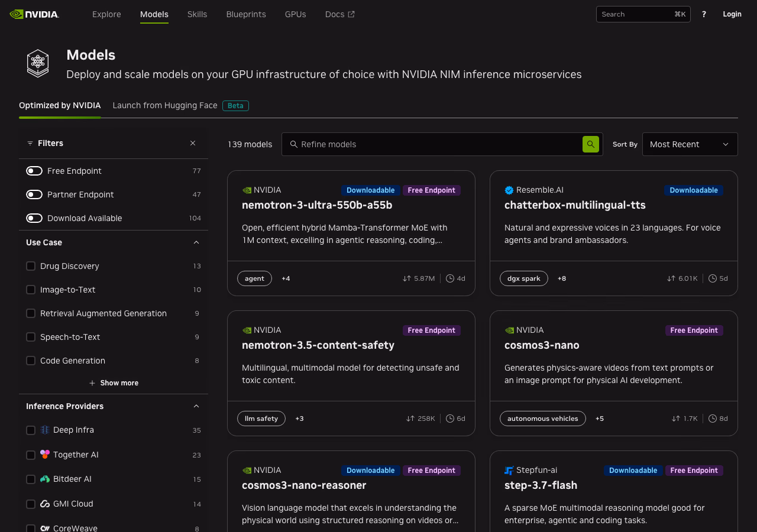Click the Docs external link icon
The image size is (757, 532).
point(351,14)
